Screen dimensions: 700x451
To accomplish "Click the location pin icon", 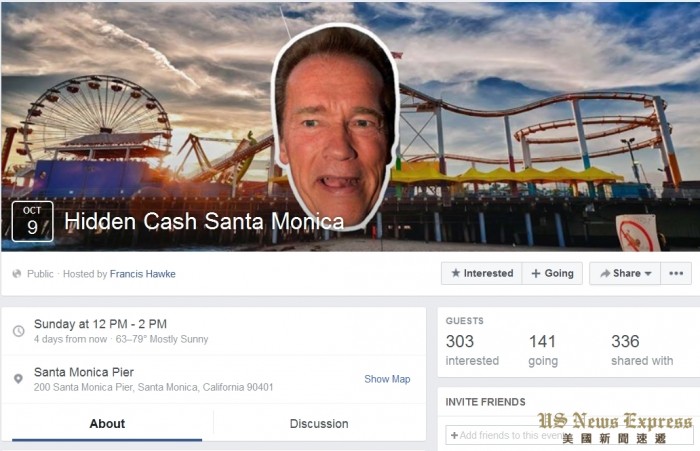I will click(18, 379).
